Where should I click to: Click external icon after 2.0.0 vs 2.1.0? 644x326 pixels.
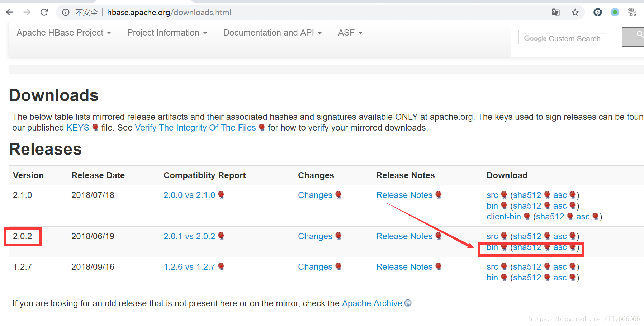(221, 195)
